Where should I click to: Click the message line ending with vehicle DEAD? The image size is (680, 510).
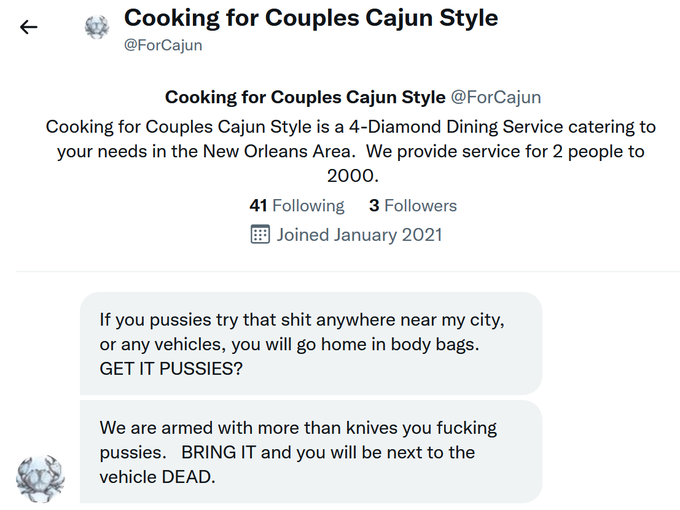[157, 477]
